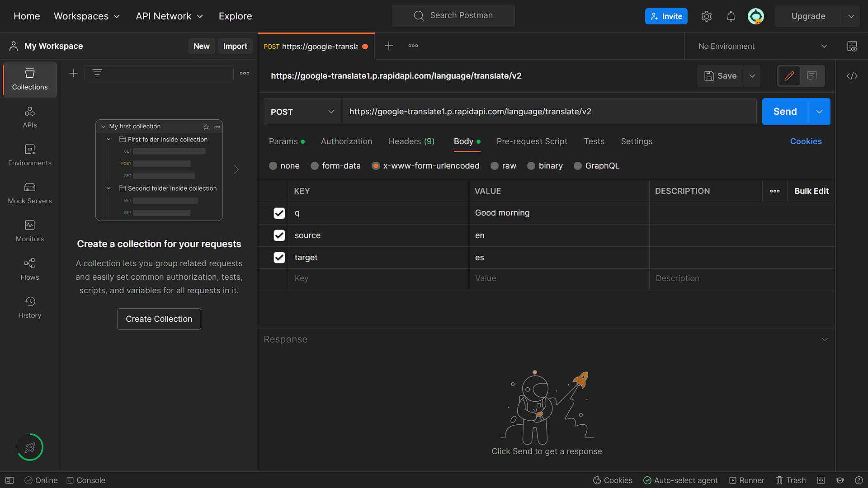Open the help question mark icon
This screenshot has height=488, width=868.
(859, 480)
